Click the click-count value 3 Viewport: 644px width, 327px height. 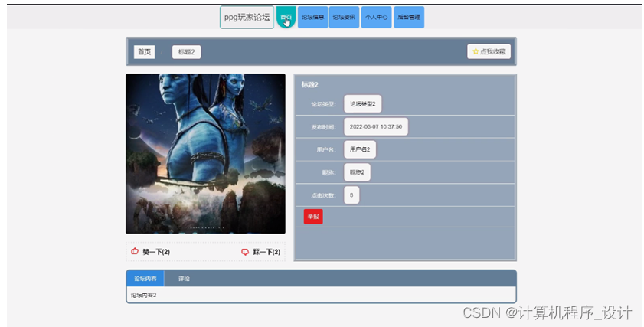(x=351, y=195)
